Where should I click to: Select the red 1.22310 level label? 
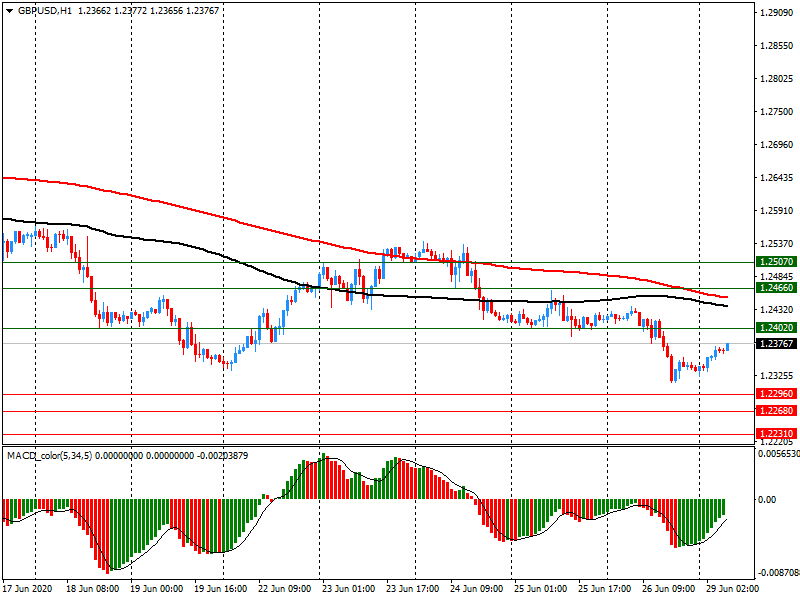[x=777, y=434]
